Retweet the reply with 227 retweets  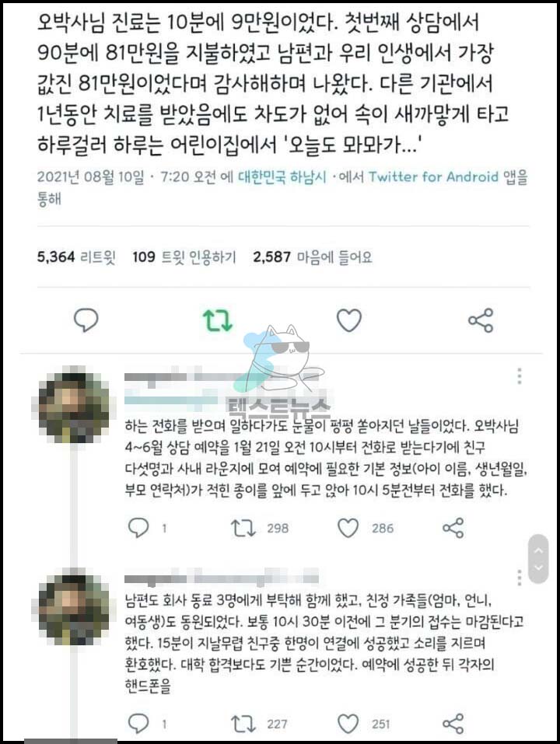[243, 724]
